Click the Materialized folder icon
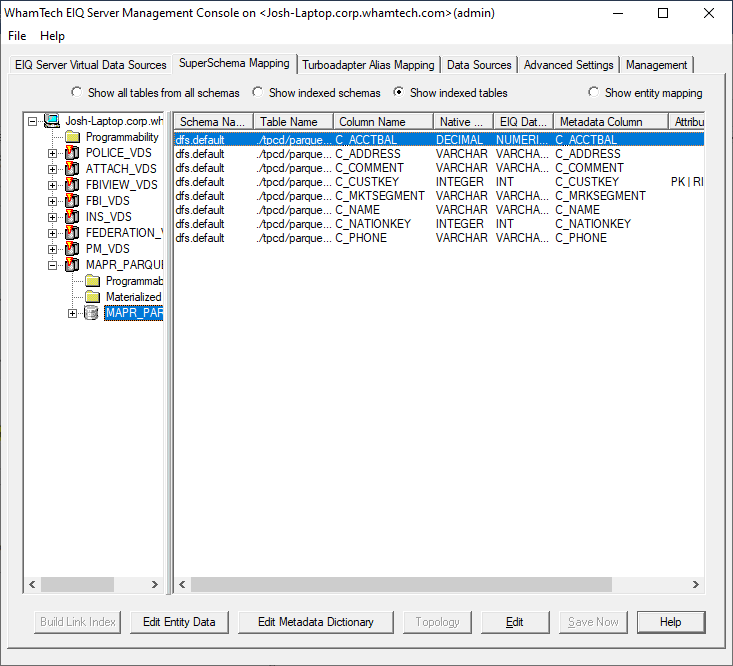This screenshot has width=733, height=666. click(x=93, y=297)
